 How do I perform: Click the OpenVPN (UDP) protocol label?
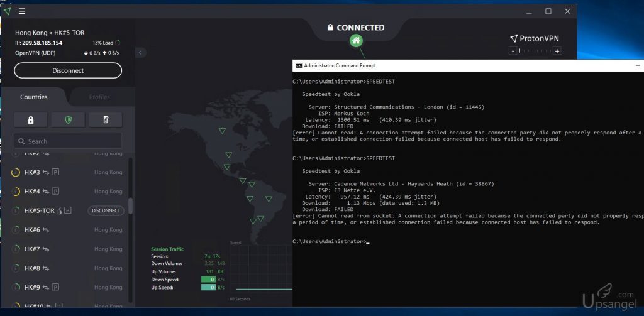point(35,53)
